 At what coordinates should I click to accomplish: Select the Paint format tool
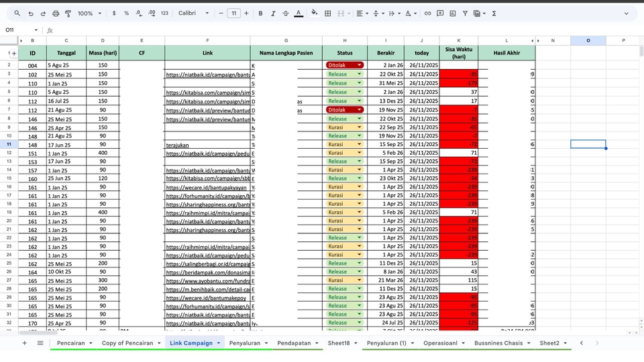[x=68, y=13]
